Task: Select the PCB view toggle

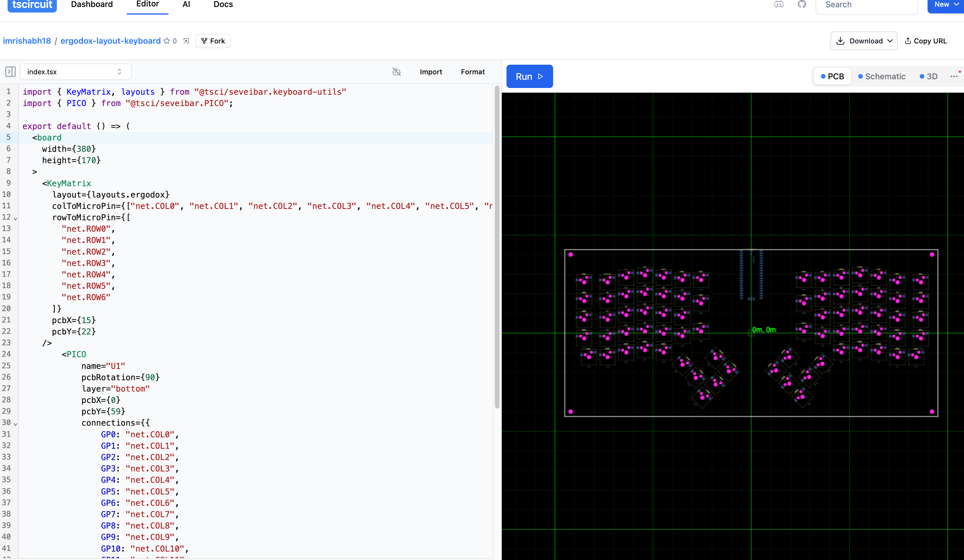Action: pyautogui.click(x=832, y=76)
